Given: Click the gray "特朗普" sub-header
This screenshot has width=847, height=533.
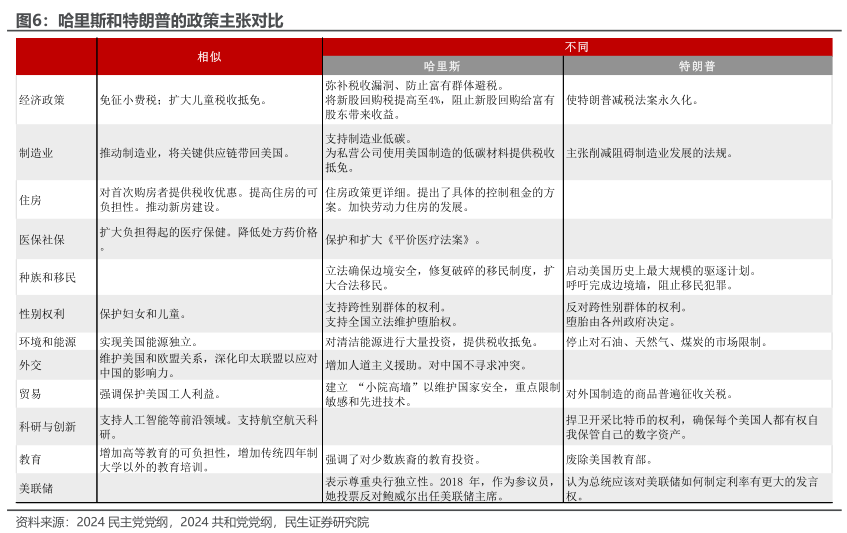Looking at the screenshot, I should [697, 66].
